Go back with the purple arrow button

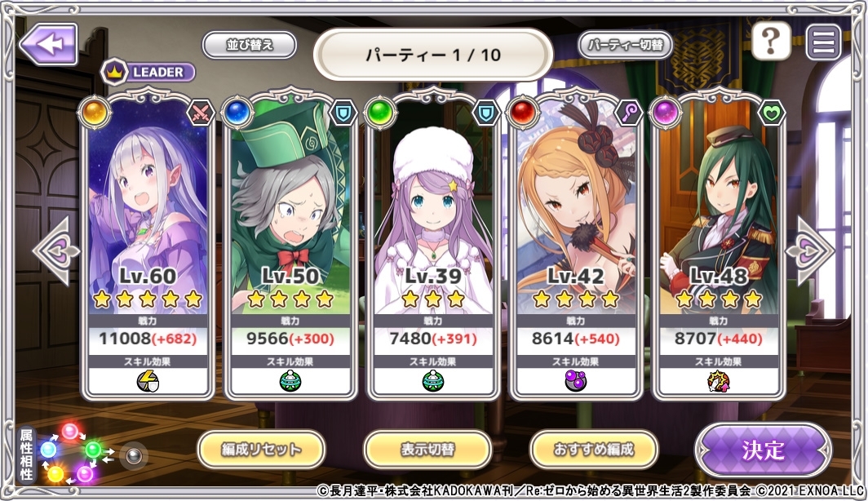coord(49,44)
